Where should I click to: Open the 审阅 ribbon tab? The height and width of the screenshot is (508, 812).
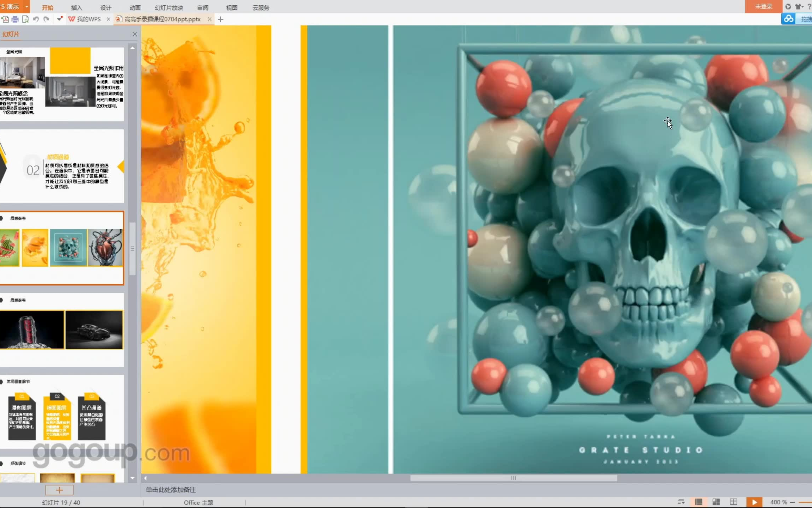tap(203, 7)
